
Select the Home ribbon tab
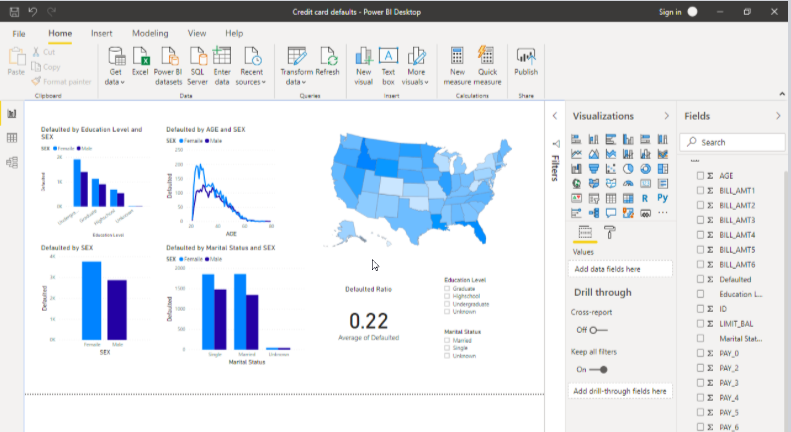[x=60, y=33]
